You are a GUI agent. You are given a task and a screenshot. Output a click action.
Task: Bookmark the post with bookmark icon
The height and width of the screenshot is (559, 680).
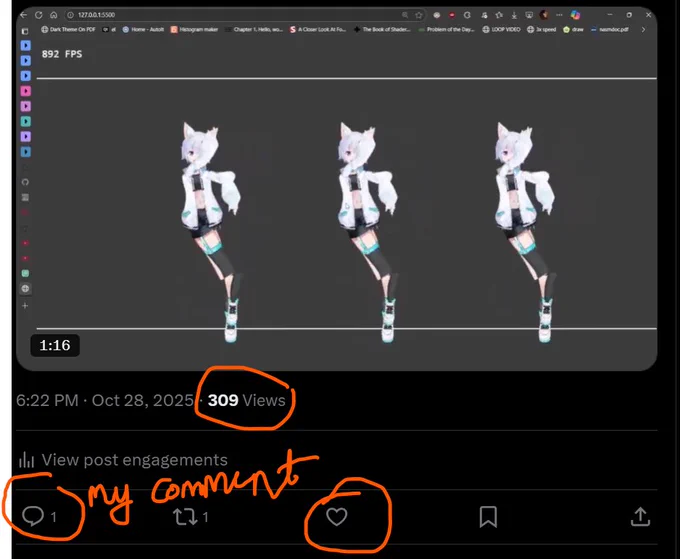pyautogui.click(x=488, y=517)
